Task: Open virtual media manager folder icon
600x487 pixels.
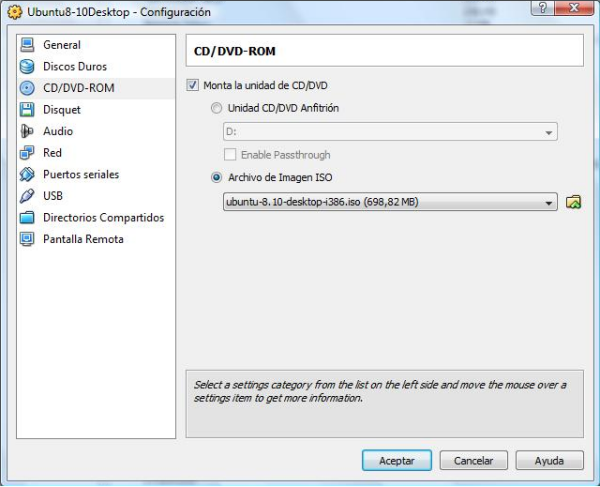Action: coord(573,202)
